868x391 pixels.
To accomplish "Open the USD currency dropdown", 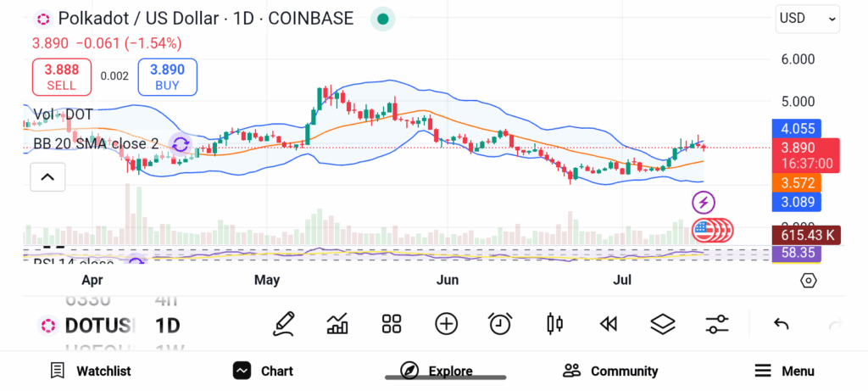I will pyautogui.click(x=808, y=19).
